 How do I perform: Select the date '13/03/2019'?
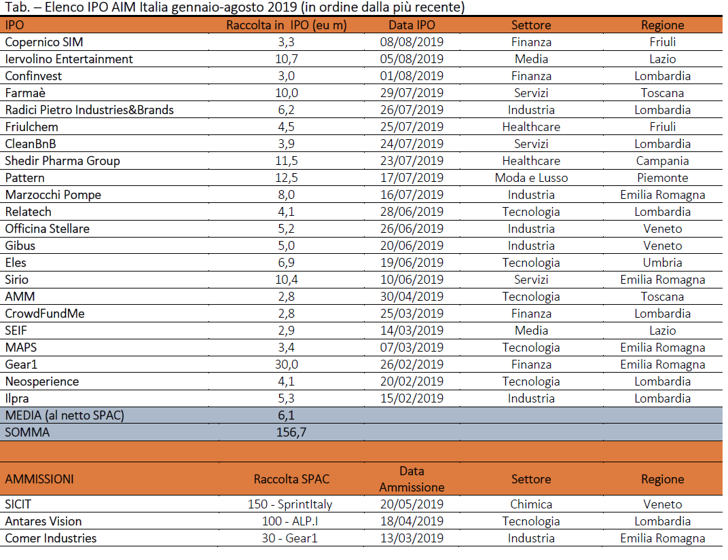pos(412,538)
